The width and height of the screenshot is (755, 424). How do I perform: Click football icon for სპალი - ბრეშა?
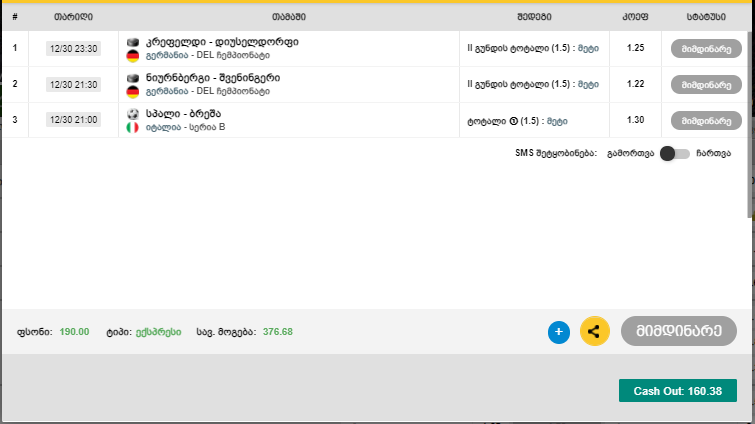133,114
